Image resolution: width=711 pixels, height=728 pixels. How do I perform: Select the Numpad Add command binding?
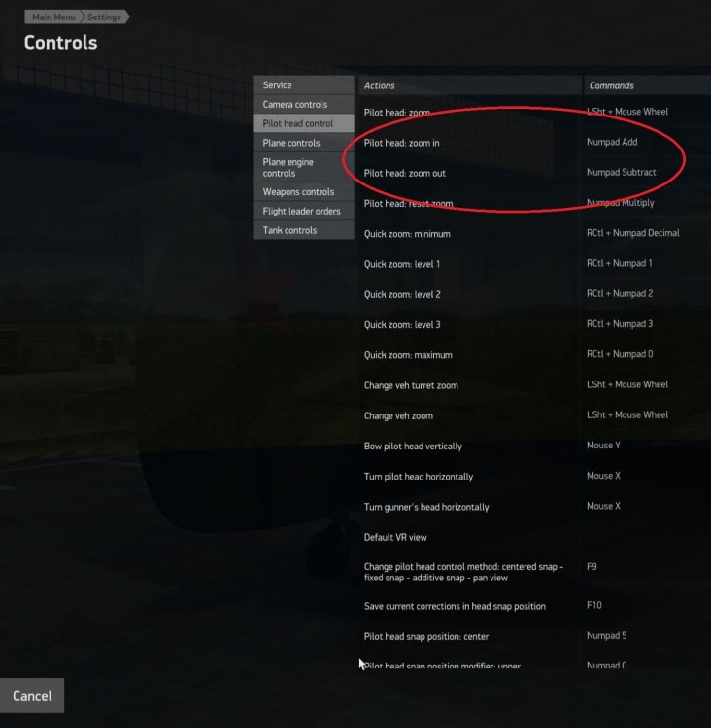[612, 142]
